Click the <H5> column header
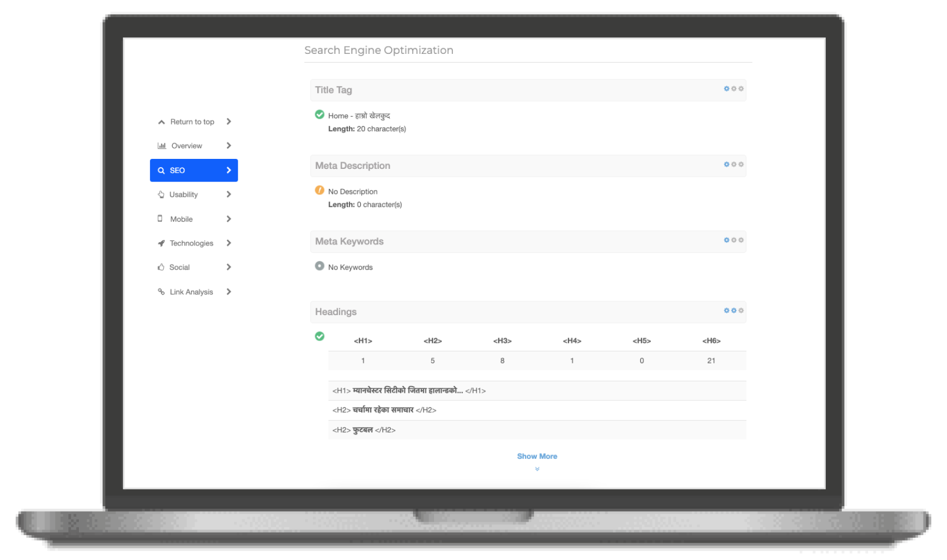Image resolution: width=947 pixels, height=560 pixels. tap(642, 341)
